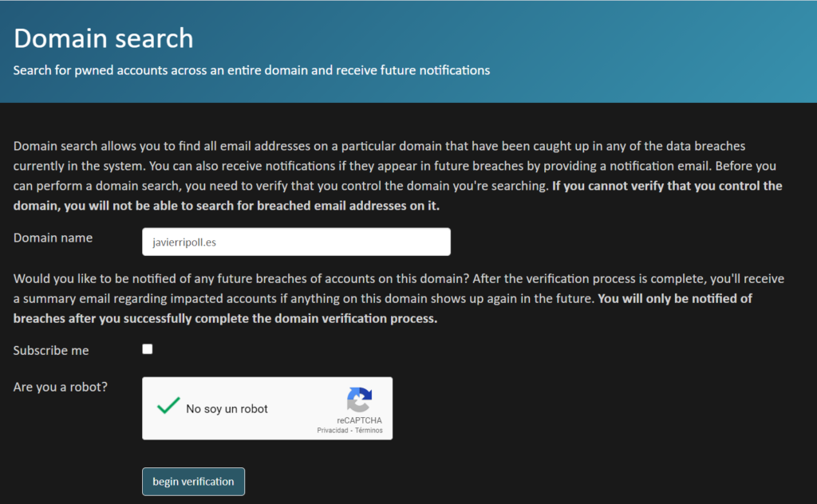Open the Términos link in reCAPTCHA
The height and width of the screenshot is (504, 817).
pos(369,431)
